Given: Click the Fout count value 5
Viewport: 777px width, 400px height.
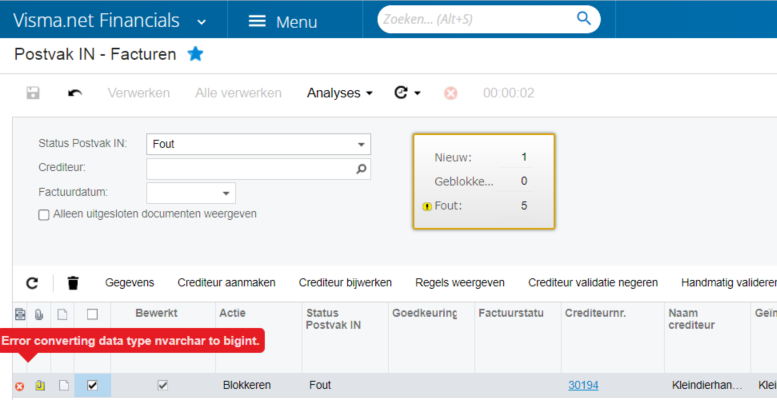Looking at the screenshot, I should pos(524,206).
